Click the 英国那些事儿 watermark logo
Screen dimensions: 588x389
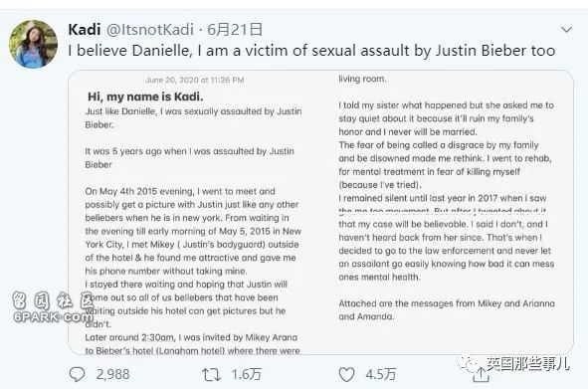513,363
